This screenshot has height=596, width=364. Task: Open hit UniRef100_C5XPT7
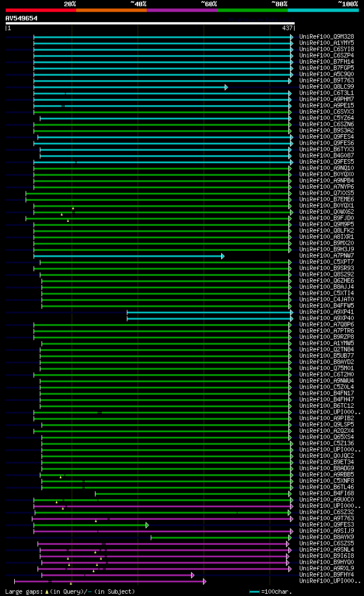tap(326, 262)
